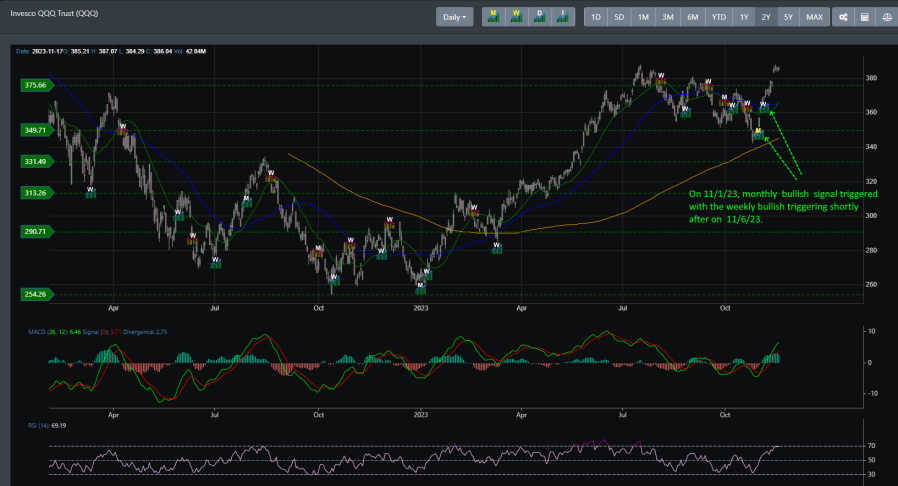Click the W marker at the July 2023 high
Viewport: 898px width, 486px height.
661,78
